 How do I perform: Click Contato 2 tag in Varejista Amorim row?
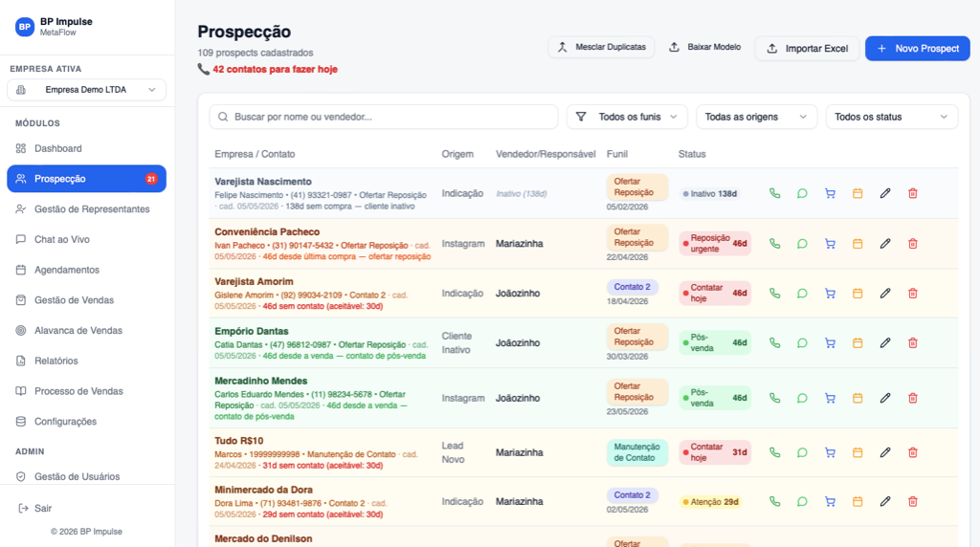coord(632,287)
